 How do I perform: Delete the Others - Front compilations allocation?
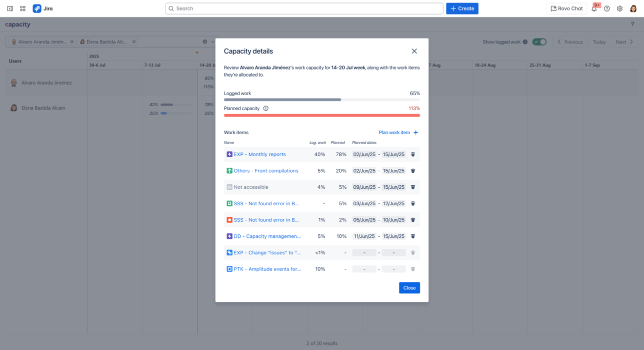point(413,171)
